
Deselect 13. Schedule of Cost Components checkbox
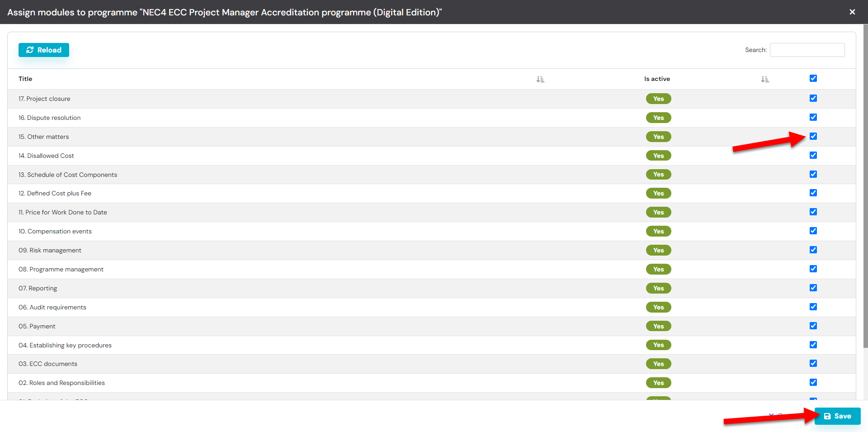(813, 174)
